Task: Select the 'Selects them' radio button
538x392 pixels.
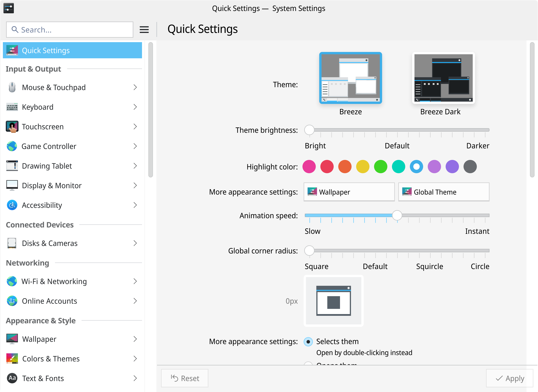Action: [x=308, y=342]
